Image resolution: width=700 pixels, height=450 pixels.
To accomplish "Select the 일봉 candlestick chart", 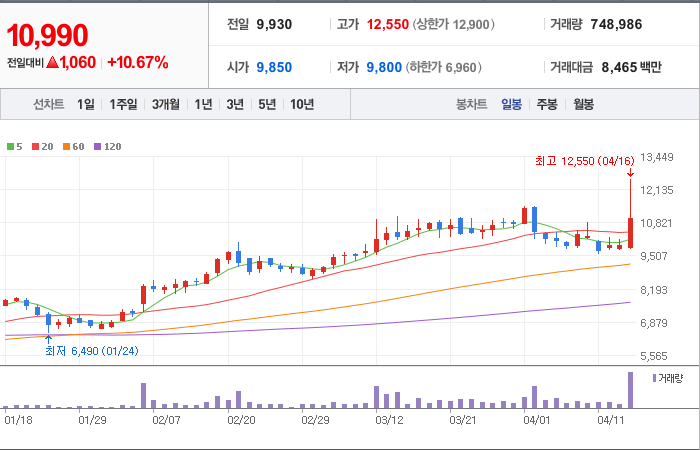I will 511,104.
